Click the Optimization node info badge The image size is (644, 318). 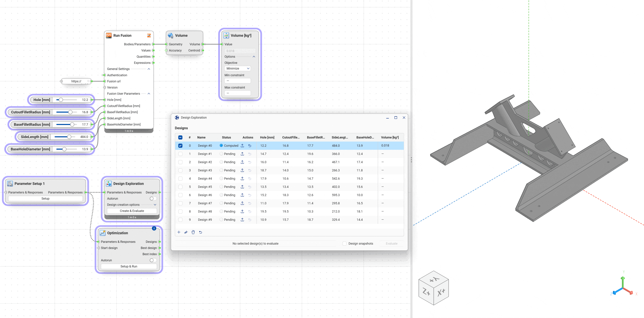(154, 228)
